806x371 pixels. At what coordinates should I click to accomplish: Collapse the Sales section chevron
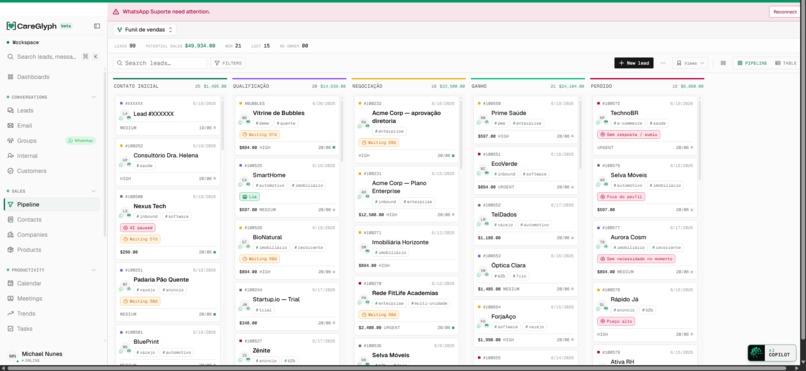click(x=94, y=191)
